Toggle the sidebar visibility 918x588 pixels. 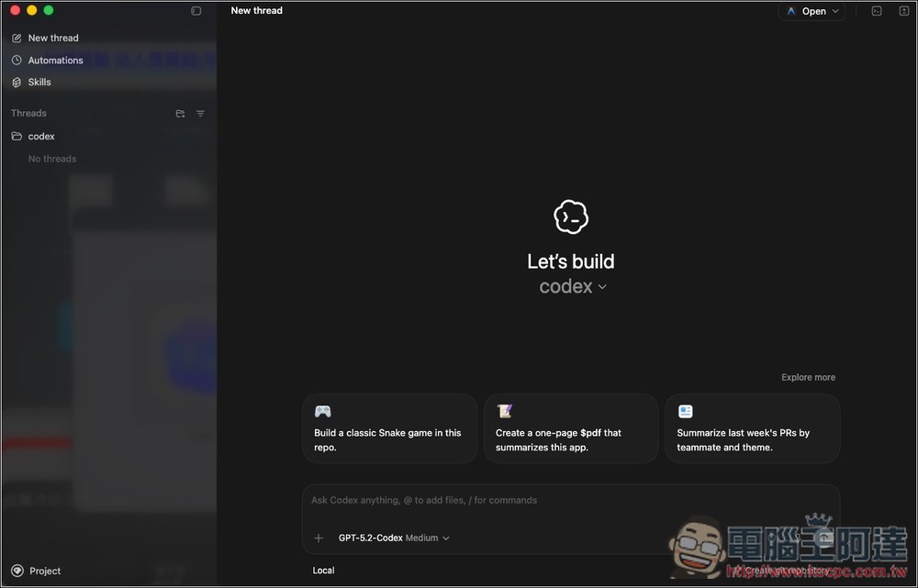[196, 10]
